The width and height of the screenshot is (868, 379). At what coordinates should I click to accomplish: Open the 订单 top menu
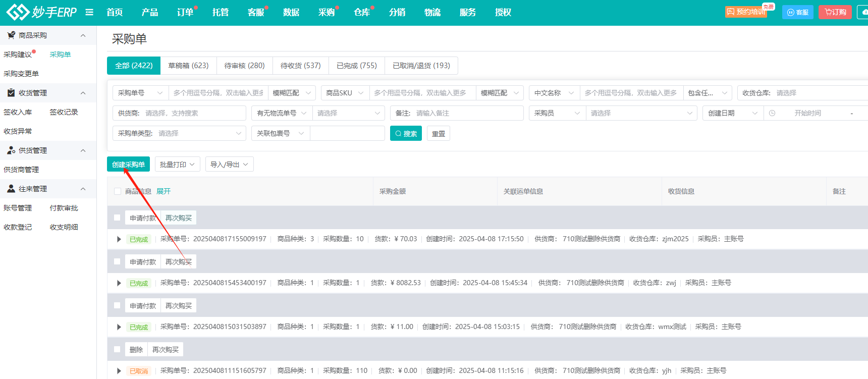click(185, 12)
